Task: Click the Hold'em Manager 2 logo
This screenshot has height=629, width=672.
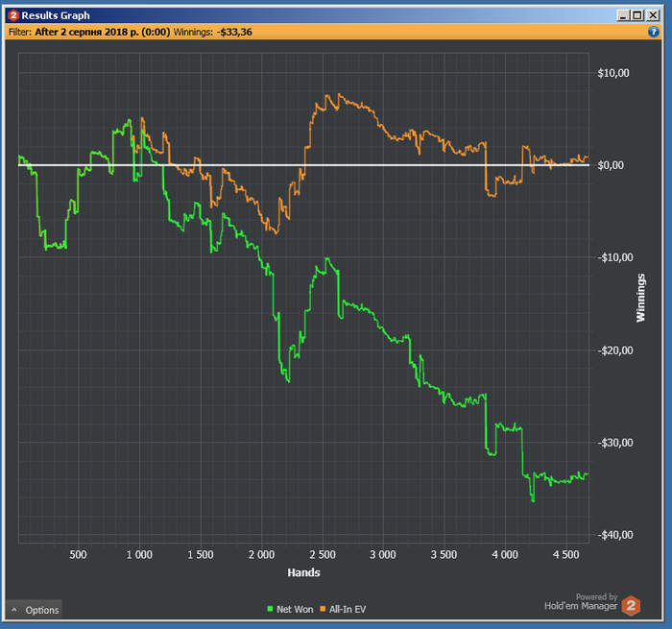Action: [x=631, y=606]
